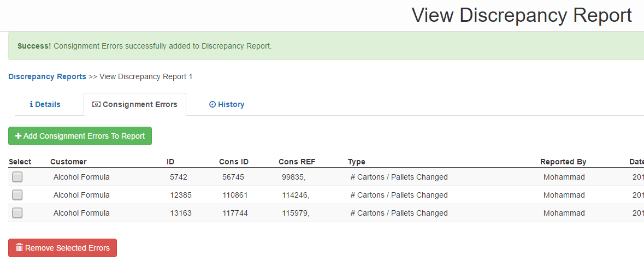Click the trash icon on red button

pyautogui.click(x=19, y=248)
